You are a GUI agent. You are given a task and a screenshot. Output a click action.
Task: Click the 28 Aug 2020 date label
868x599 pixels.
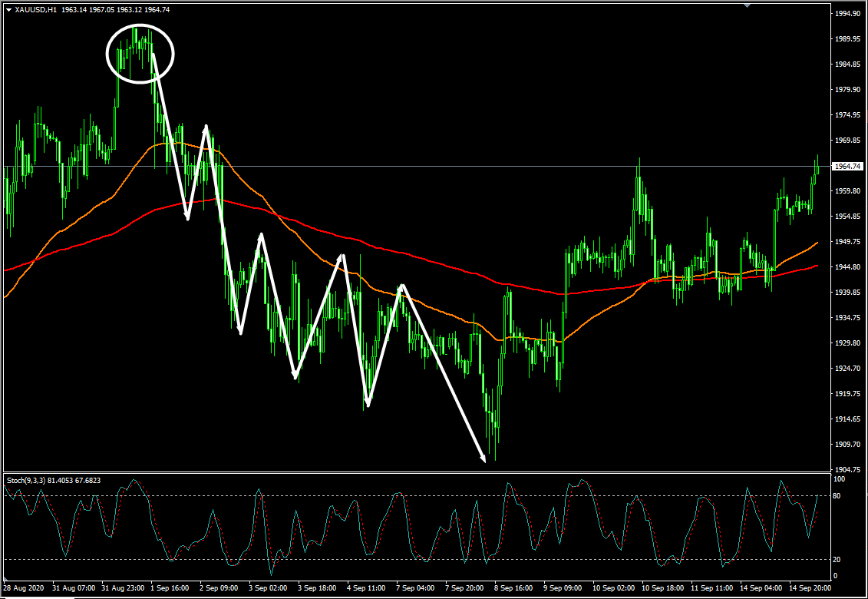pyautogui.click(x=24, y=588)
